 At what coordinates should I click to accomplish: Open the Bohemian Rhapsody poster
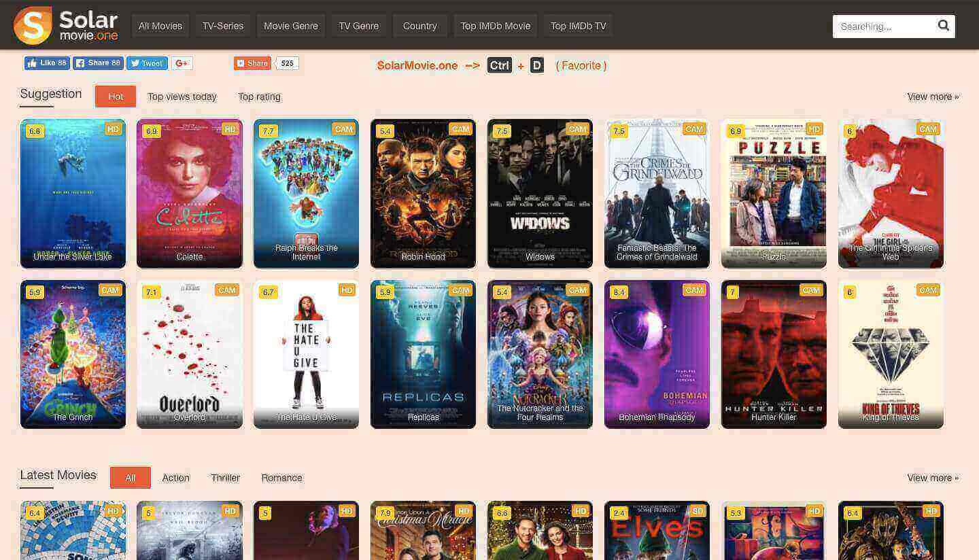657,354
